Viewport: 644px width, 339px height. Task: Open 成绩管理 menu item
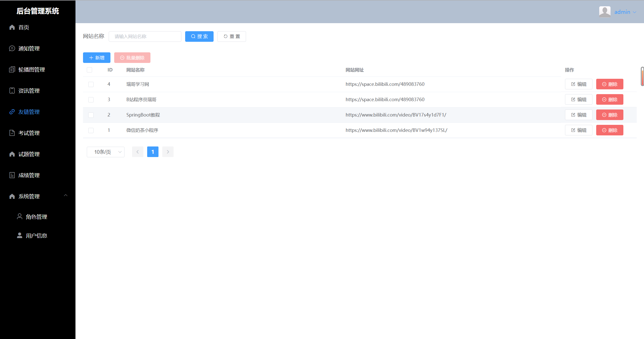38,175
